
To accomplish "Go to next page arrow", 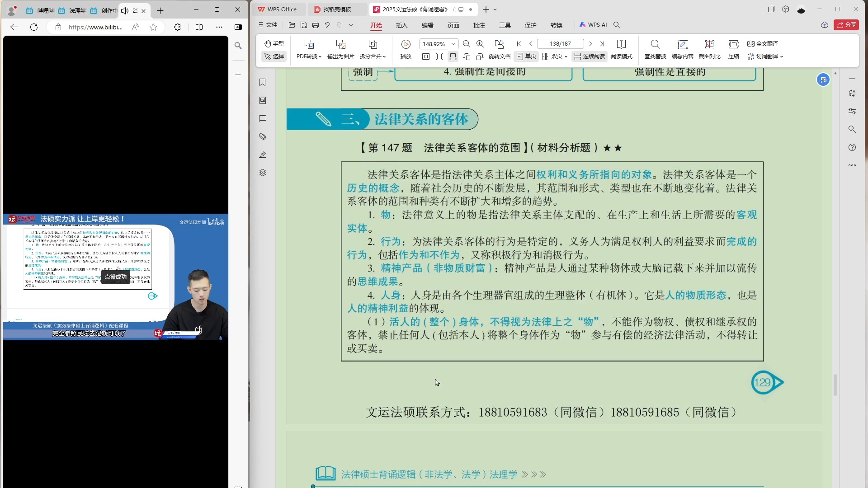I will tap(590, 44).
